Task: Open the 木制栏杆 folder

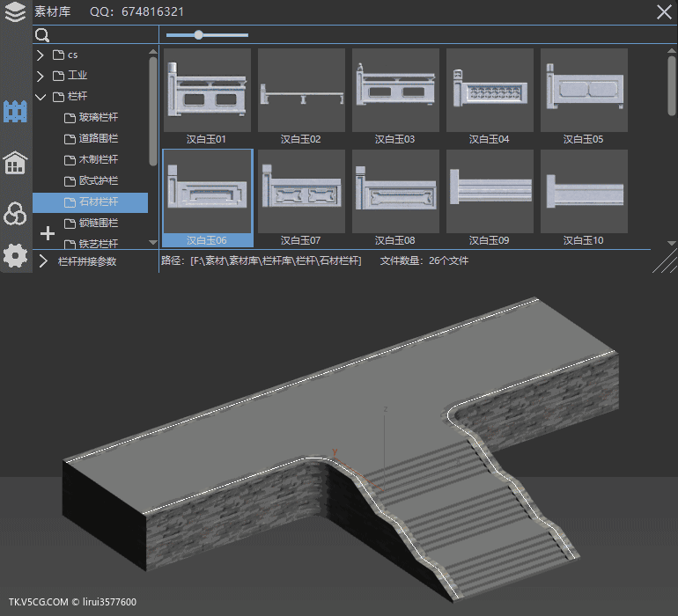Action: (x=98, y=160)
